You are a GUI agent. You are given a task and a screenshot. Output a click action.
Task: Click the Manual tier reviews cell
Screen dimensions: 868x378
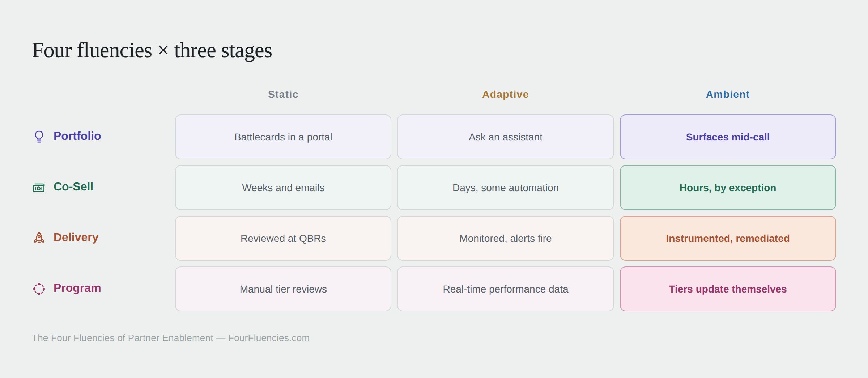tap(283, 289)
